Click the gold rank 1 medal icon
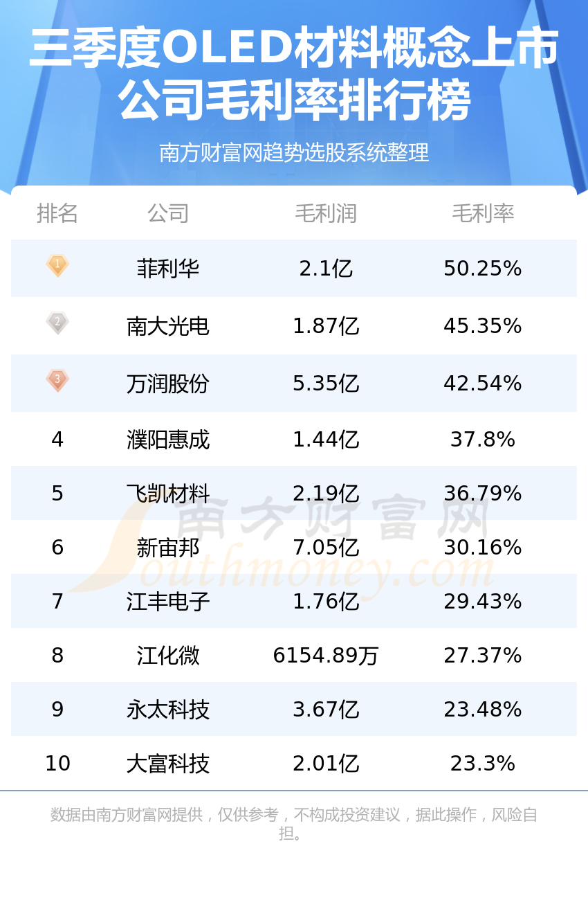 coord(57,265)
